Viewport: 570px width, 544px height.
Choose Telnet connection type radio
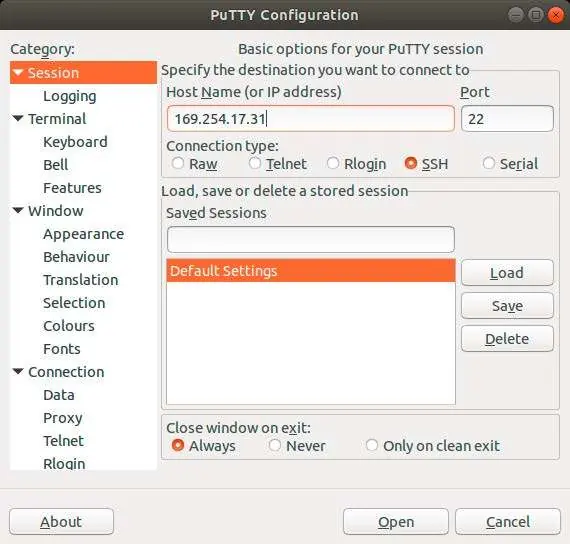[255, 163]
